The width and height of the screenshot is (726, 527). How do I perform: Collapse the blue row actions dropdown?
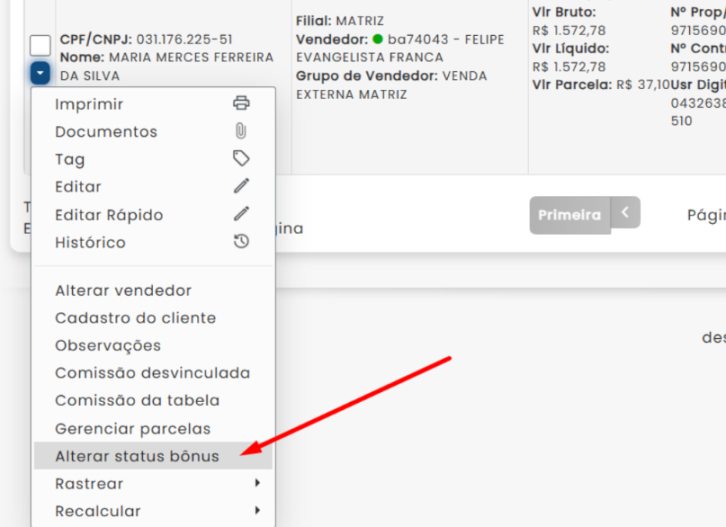coord(40,73)
